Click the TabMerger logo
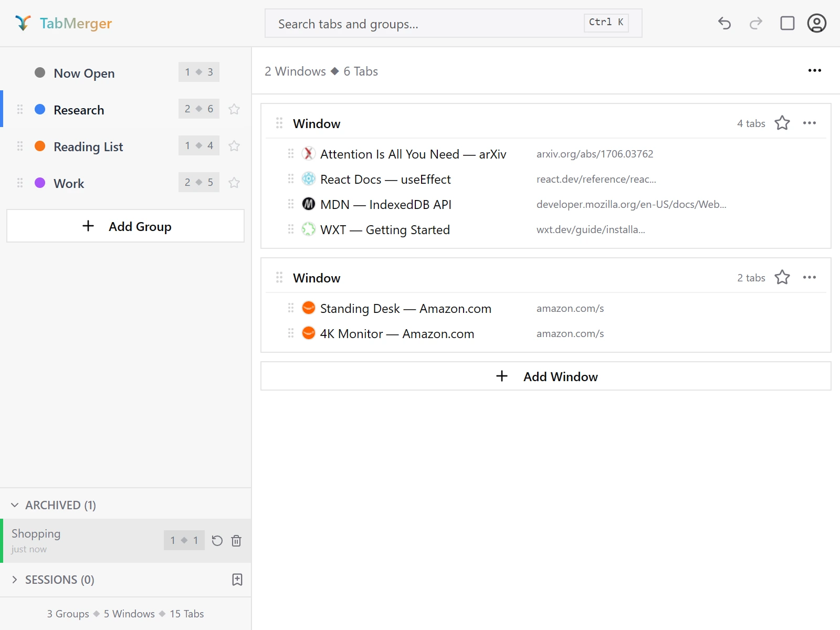 click(x=64, y=23)
